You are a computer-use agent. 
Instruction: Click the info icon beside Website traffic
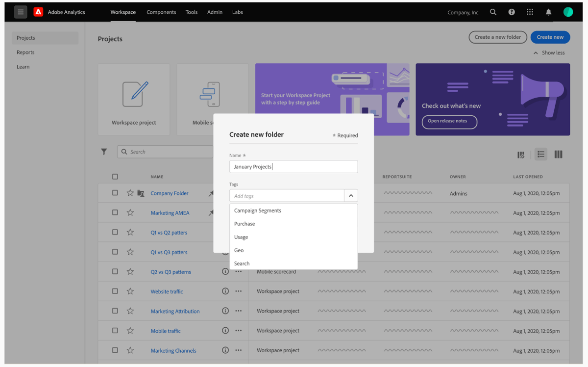coord(225,291)
